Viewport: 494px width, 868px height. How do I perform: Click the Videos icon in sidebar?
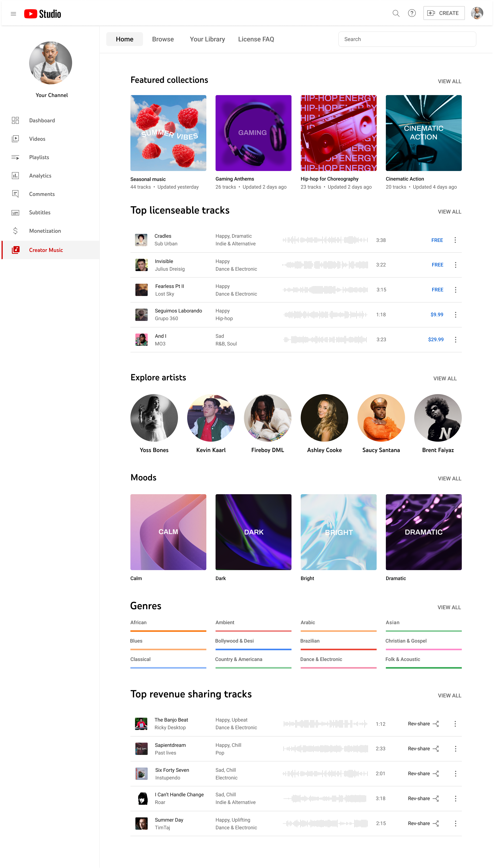(16, 138)
